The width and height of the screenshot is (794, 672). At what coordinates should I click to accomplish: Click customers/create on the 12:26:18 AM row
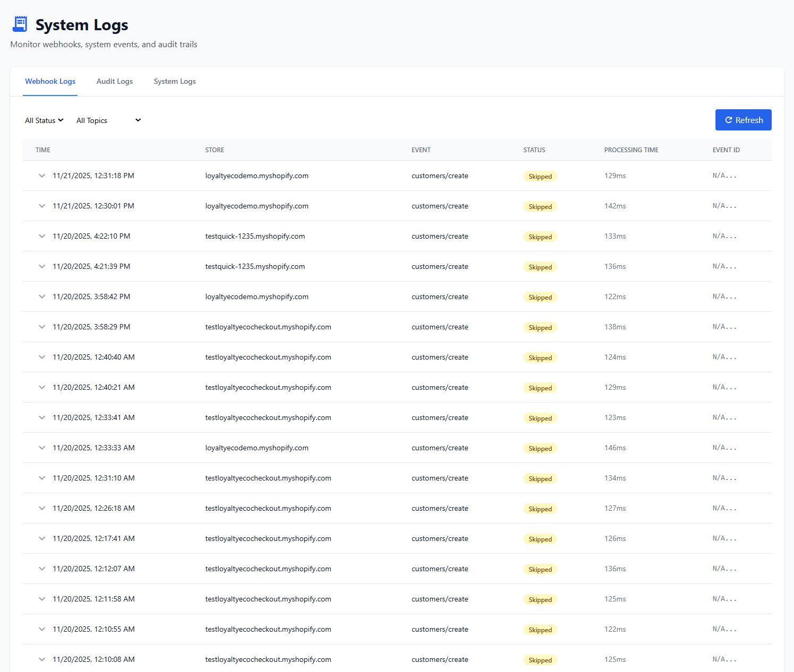click(x=439, y=508)
